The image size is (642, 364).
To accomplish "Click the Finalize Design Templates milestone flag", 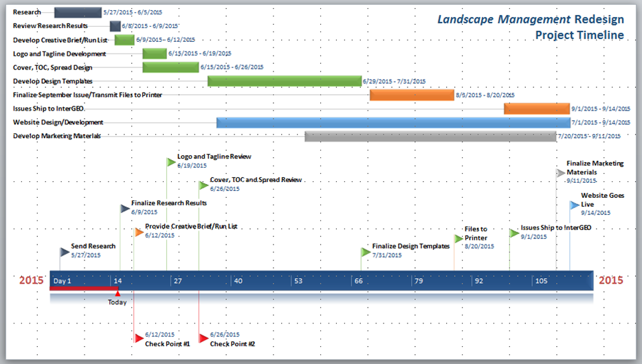I will [x=365, y=252].
